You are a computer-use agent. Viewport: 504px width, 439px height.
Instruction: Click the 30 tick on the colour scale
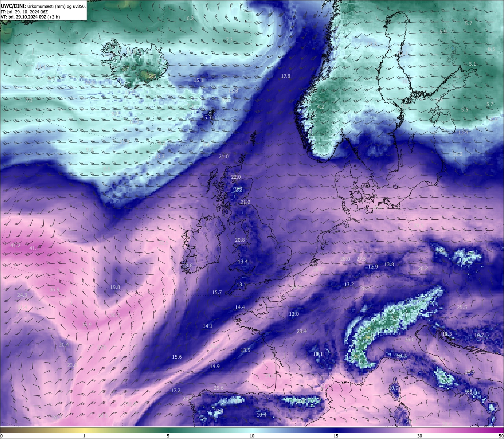[420, 436]
